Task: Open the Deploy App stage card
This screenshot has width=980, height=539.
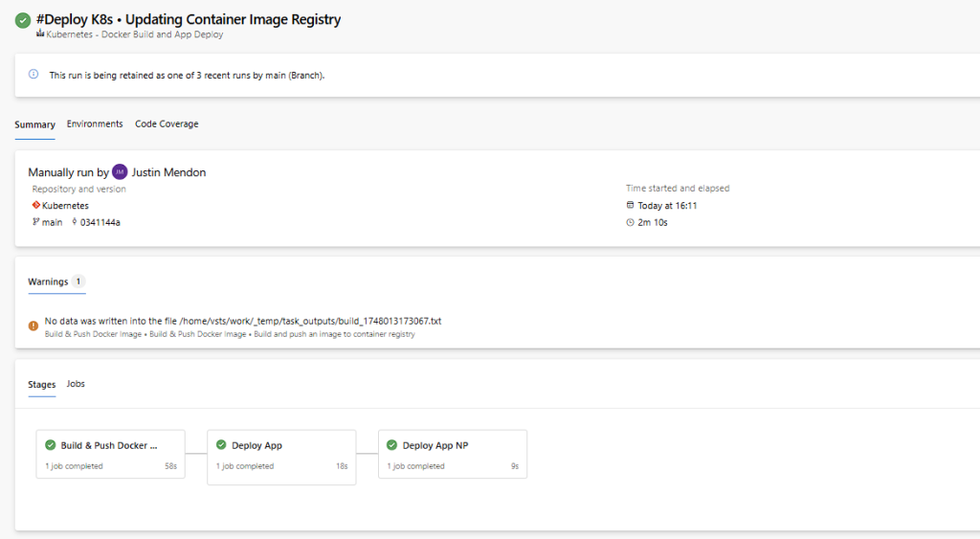Action: [282, 457]
